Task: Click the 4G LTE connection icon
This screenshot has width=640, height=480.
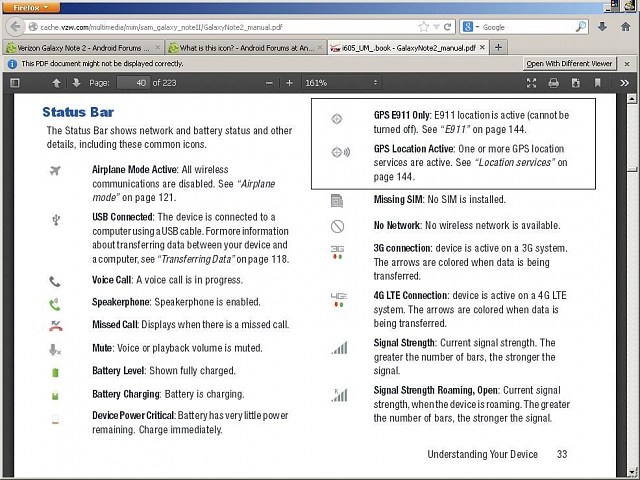Action: click(x=338, y=299)
